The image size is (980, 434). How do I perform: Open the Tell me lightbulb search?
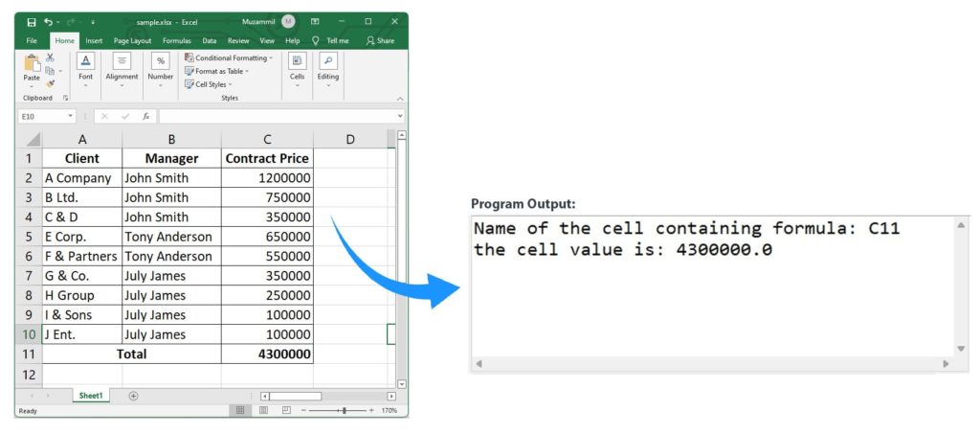click(315, 41)
